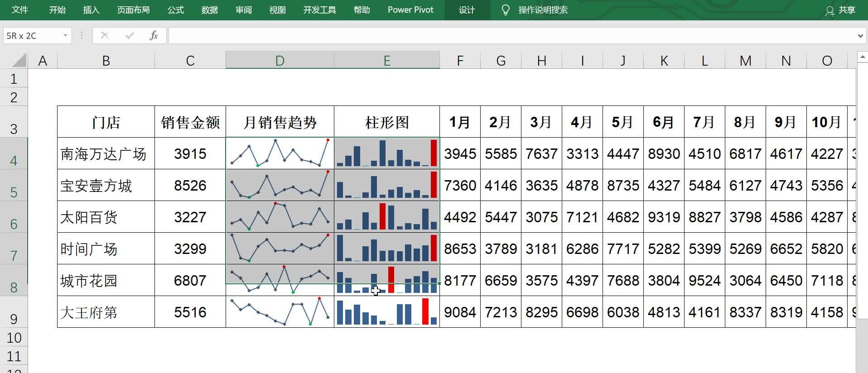The height and width of the screenshot is (373, 868).
Task: Open the Power Pivot tab
Action: 410,10
